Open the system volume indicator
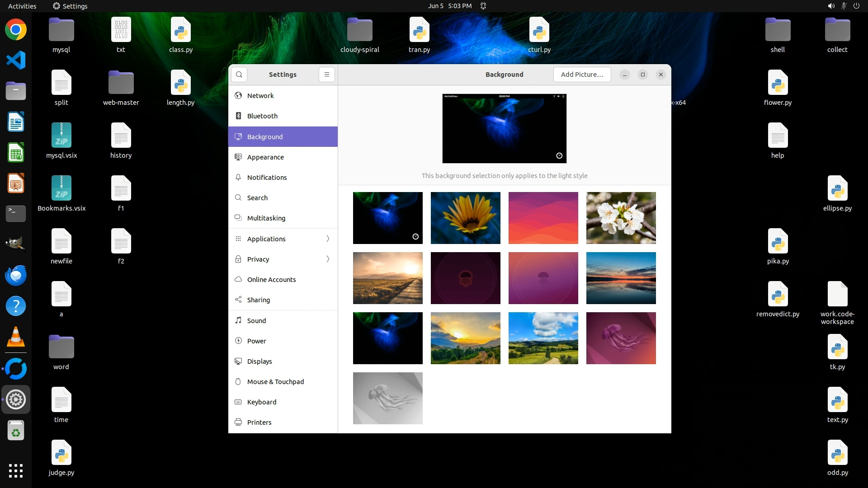The image size is (868, 488). click(831, 6)
